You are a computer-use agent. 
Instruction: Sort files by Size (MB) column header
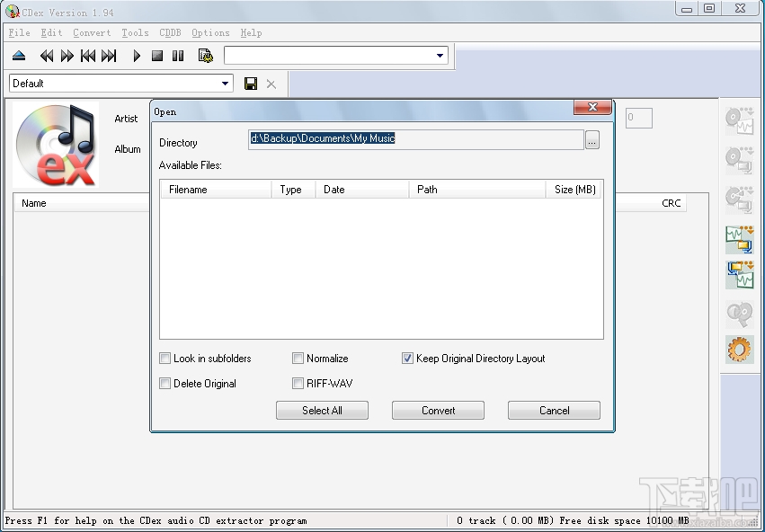click(574, 190)
